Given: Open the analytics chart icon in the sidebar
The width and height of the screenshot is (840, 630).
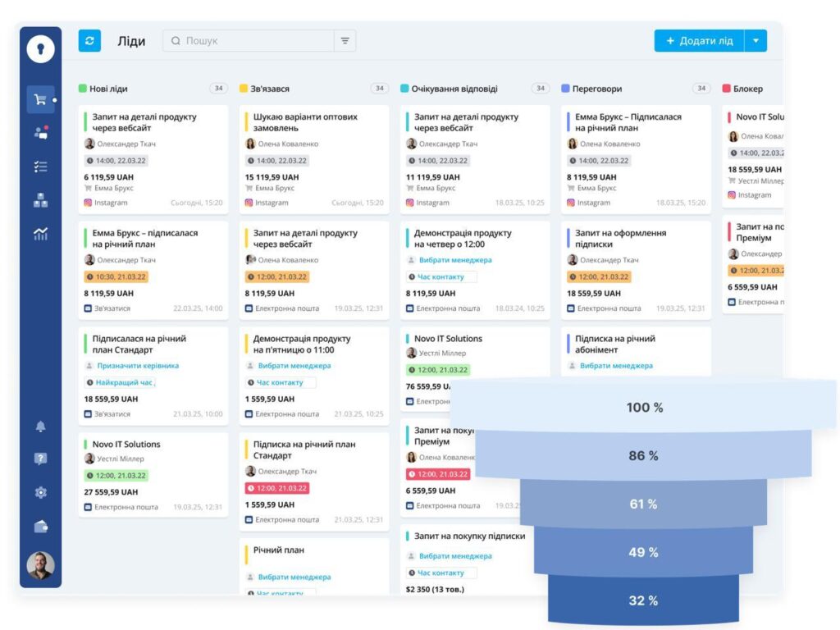Looking at the screenshot, I should (x=40, y=234).
